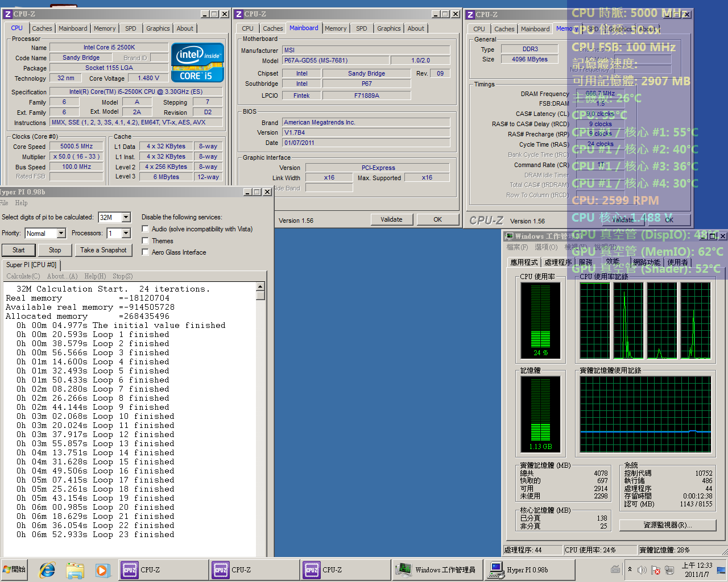Click the Intel Core i5 inside logo
728x582 pixels.
[197, 63]
